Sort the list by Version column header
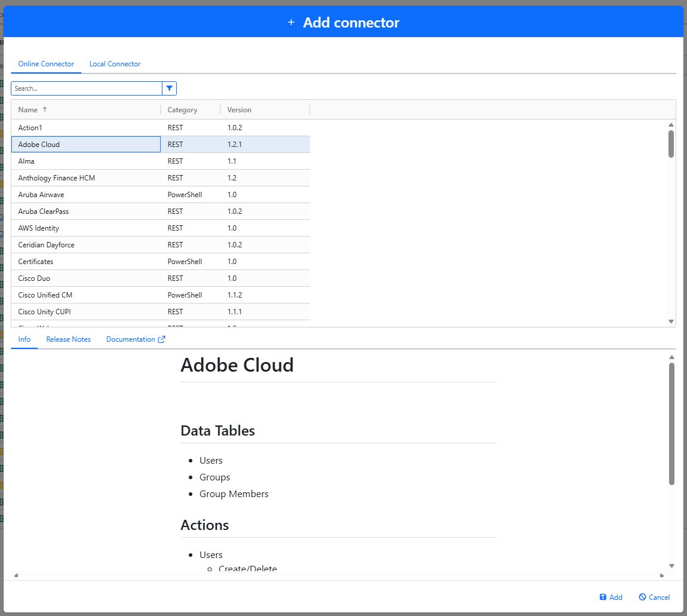The width and height of the screenshot is (687, 616). [x=239, y=109]
